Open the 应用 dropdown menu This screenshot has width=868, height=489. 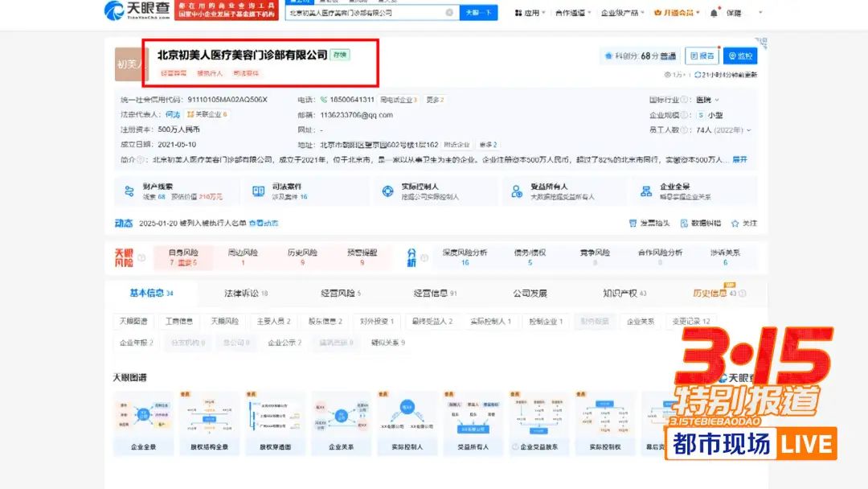pos(530,13)
